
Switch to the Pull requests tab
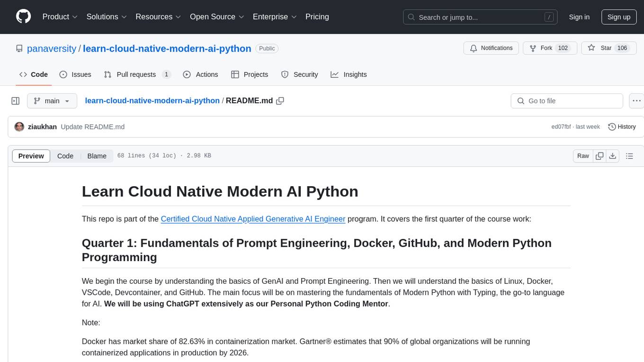pos(137,74)
